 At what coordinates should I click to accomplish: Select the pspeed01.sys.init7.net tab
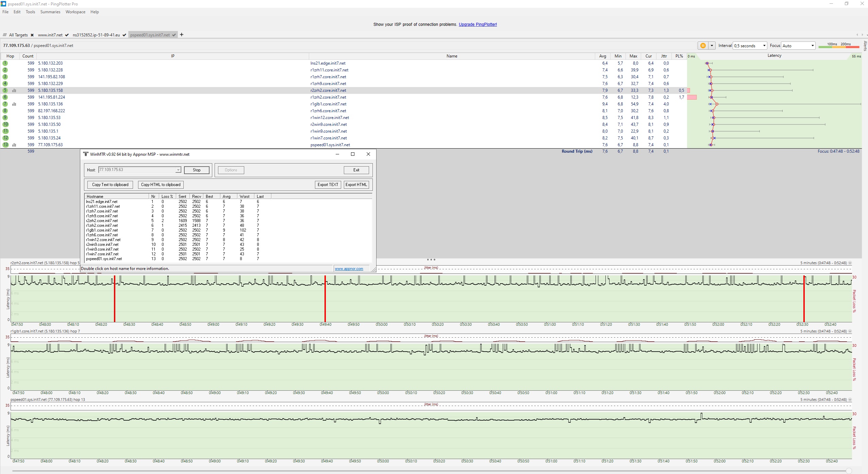(x=150, y=35)
